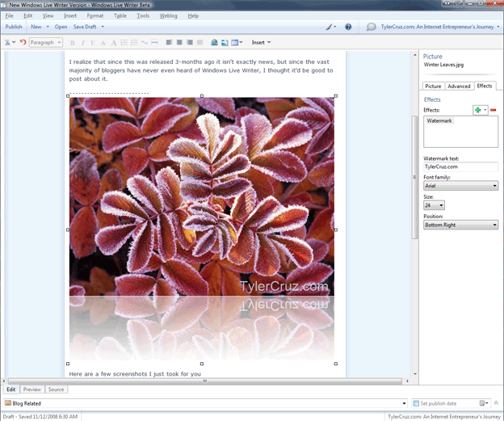This screenshot has width=504, height=421.
Task: Align text left
Action: (169, 43)
